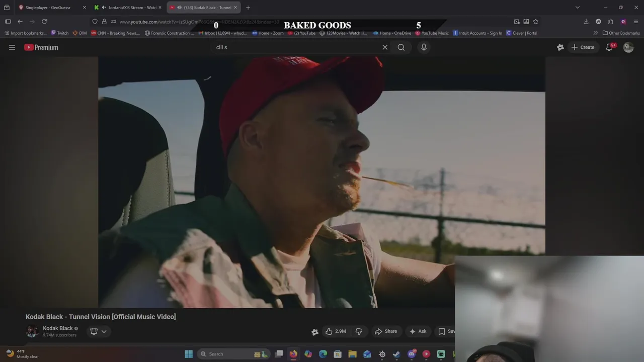
Task: Open the Home - OneDrive bookmark
Action: click(x=392, y=33)
